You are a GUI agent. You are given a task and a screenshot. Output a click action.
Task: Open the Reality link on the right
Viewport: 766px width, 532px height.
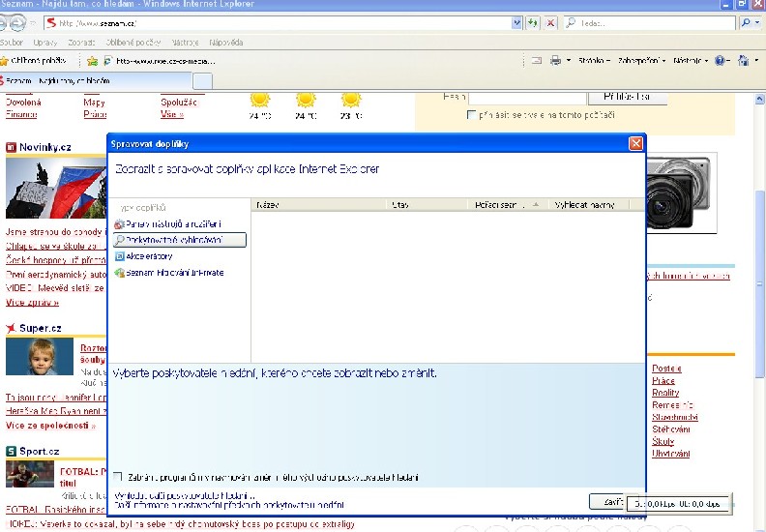(x=665, y=393)
